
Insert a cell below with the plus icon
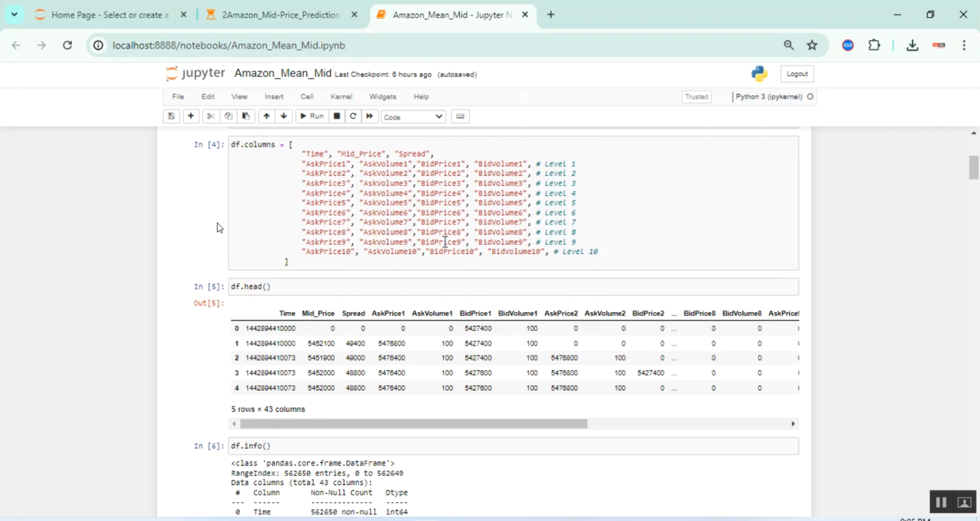191,116
